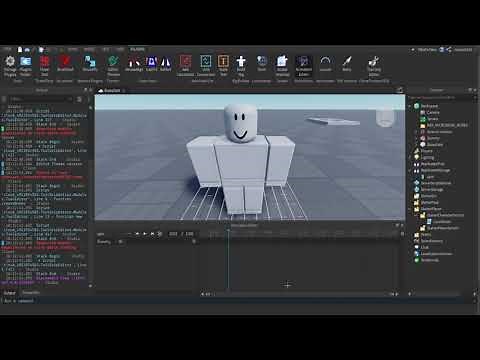Collapse the ReplicatedStorage tree node
The image size is (480, 360).
click(410, 170)
